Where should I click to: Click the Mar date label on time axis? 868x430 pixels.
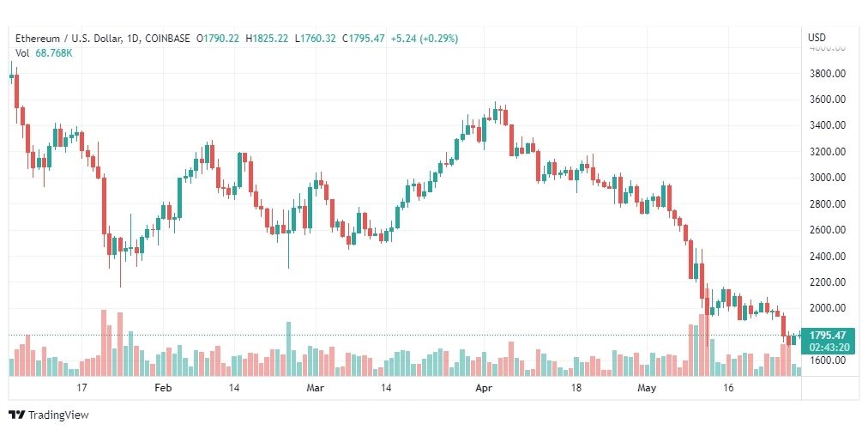coord(315,388)
